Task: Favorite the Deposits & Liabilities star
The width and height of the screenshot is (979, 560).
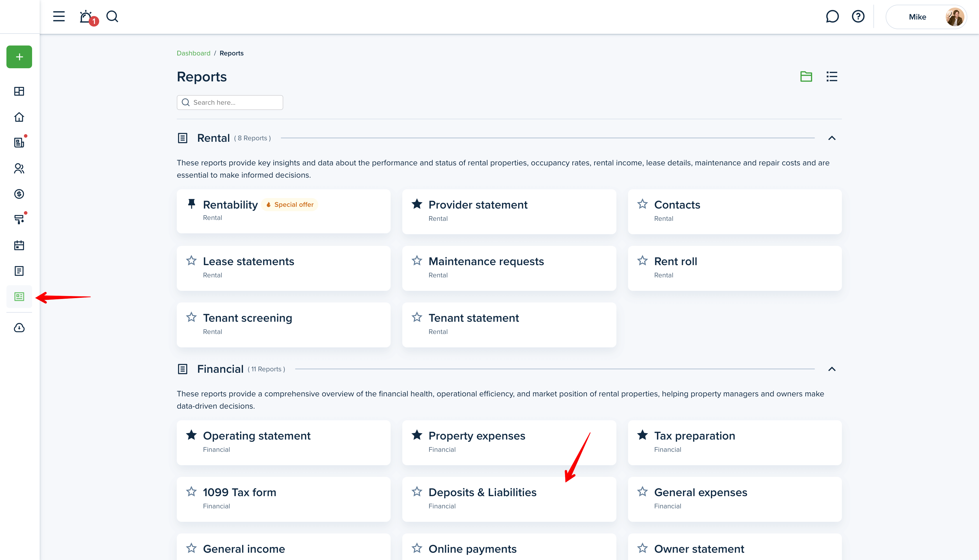Action: coord(417,491)
